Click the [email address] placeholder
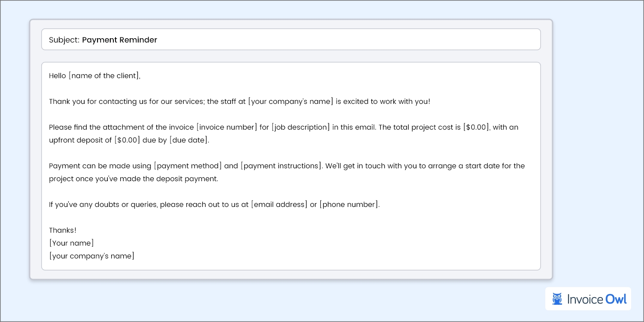Screen dimensions: 644x322 tap(279, 205)
